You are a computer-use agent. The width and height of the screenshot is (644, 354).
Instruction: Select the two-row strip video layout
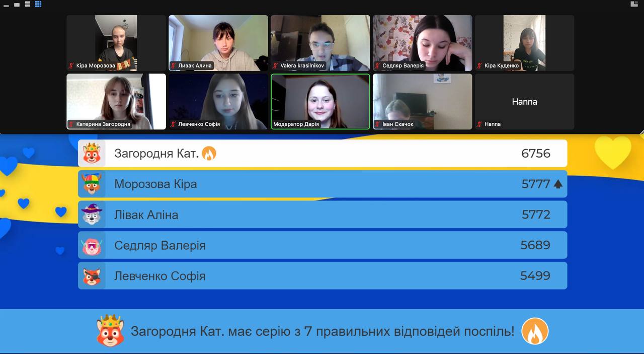tap(27, 5)
